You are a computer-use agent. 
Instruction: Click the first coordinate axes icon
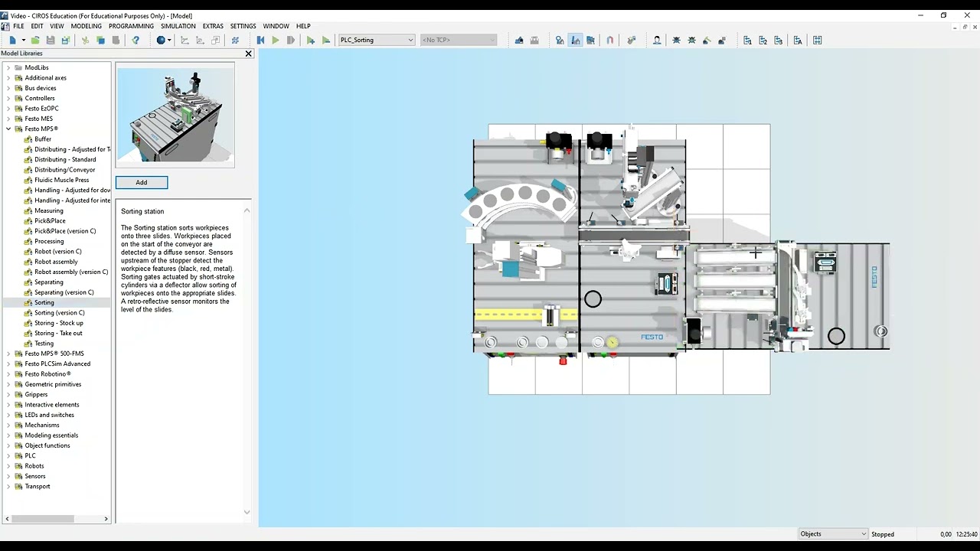[185, 40]
